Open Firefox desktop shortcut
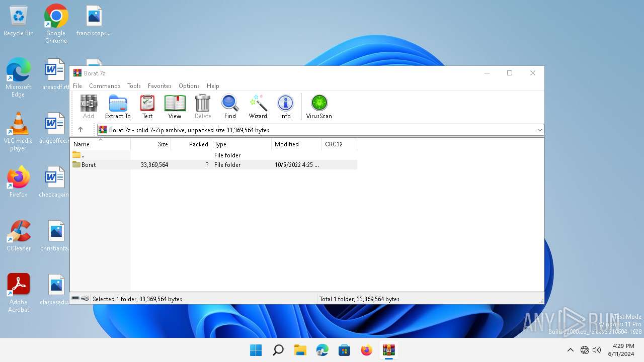The height and width of the screenshot is (362, 644). click(x=19, y=182)
